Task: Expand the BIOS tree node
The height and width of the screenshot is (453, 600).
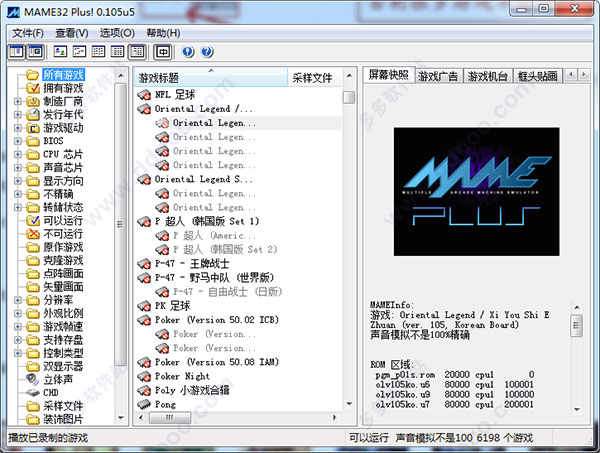Action: pyautogui.click(x=18, y=141)
